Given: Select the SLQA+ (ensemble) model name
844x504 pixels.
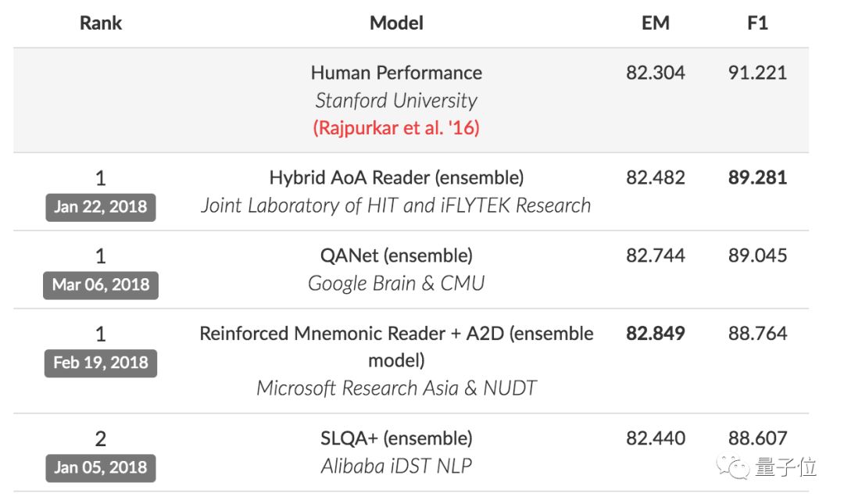Looking at the screenshot, I should pyautogui.click(x=396, y=438).
